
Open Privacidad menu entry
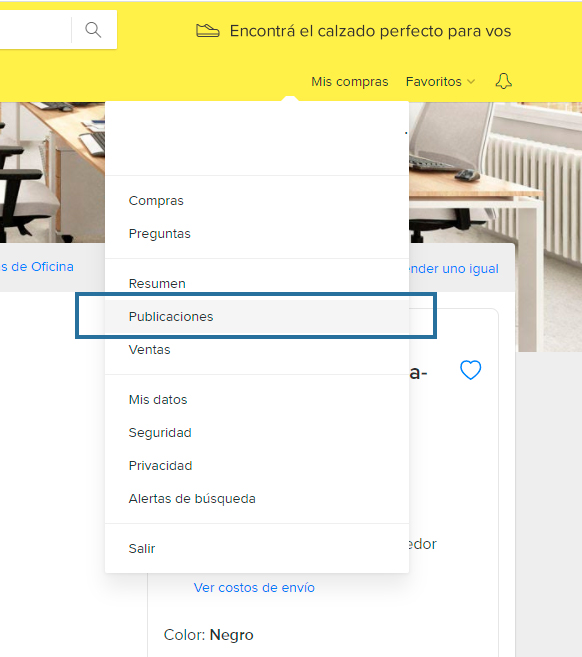click(257, 466)
